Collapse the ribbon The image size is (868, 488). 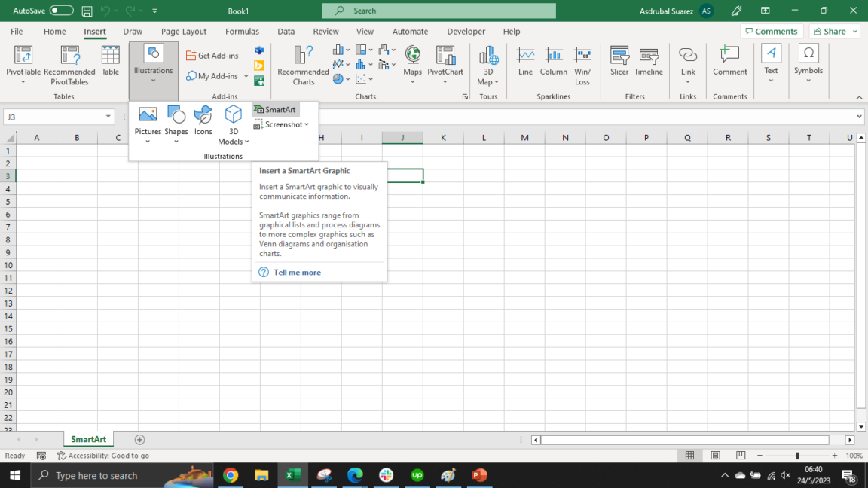pyautogui.click(x=859, y=96)
